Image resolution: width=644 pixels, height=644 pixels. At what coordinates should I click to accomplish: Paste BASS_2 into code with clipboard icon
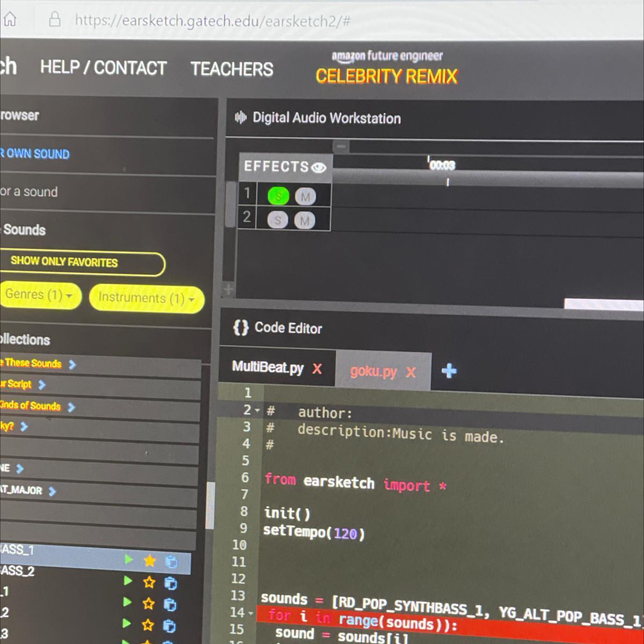(170, 583)
